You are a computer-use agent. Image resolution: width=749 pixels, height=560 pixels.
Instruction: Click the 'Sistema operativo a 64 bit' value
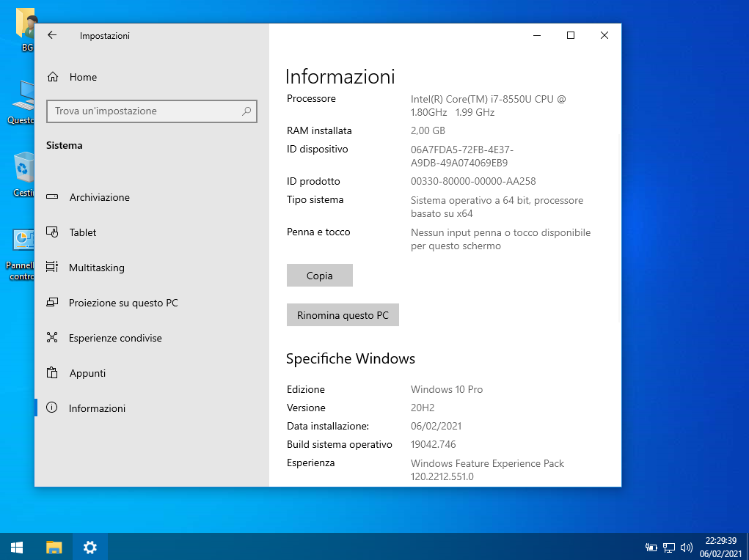pos(497,207)
